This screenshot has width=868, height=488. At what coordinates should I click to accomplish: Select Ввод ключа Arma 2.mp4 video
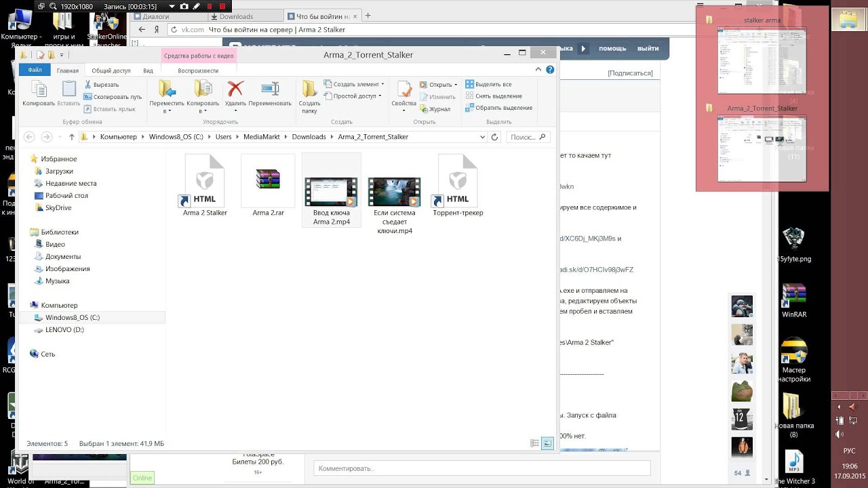pyautogui.click(x=332, y=190)
